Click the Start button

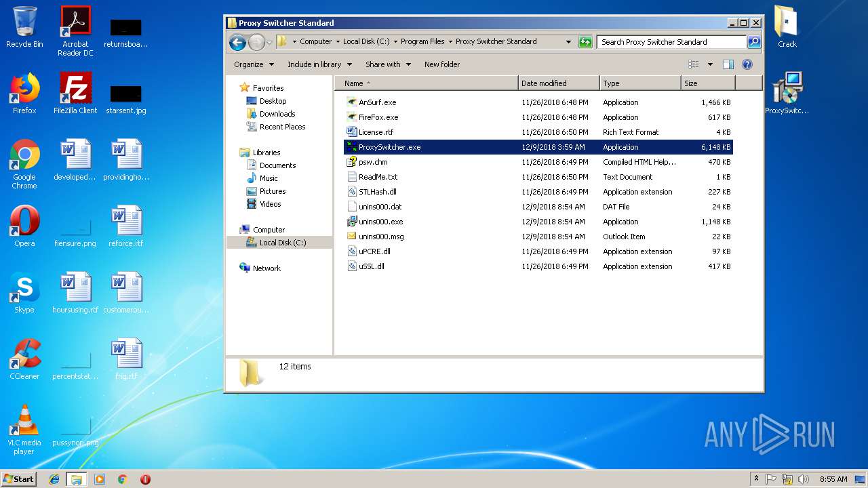coord(19,479)
